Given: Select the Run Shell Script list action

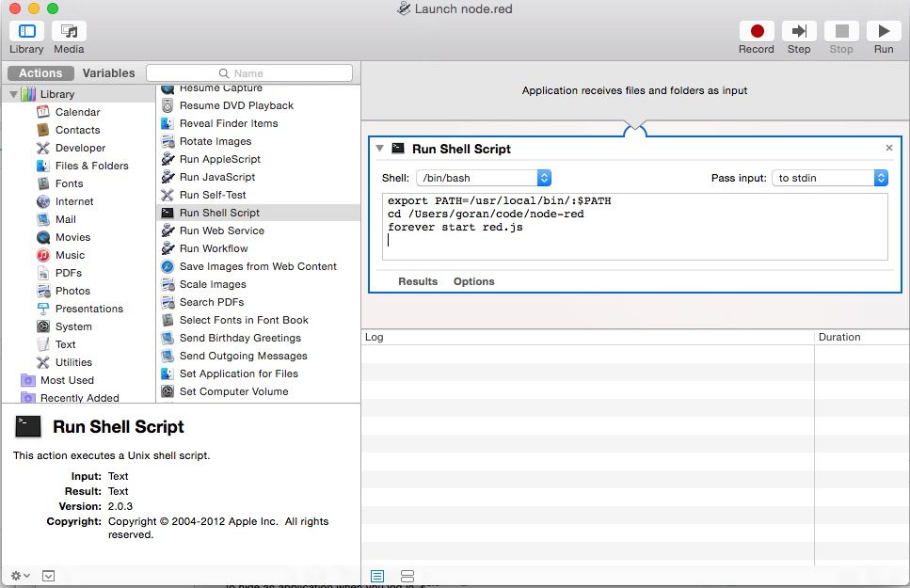Looking at the screenshot, I should coord(219,213).
